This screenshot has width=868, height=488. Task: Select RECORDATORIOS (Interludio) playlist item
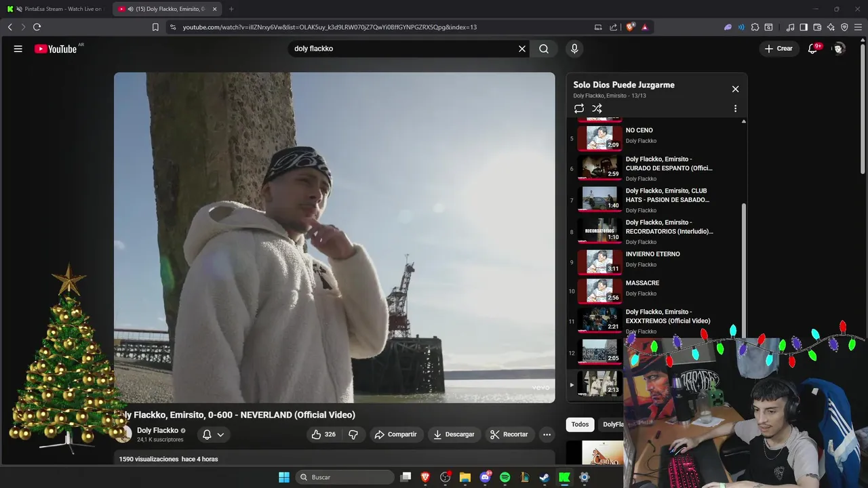pos(656,231)
